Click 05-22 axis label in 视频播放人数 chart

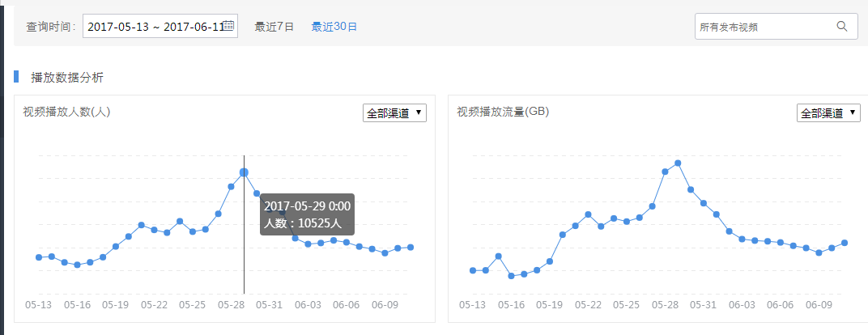154,305
